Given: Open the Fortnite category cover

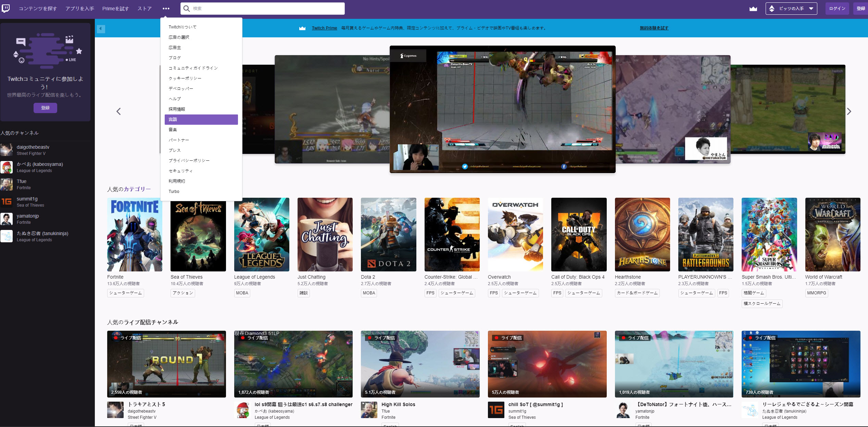Looking at the screenshot, I should point(135,234).
